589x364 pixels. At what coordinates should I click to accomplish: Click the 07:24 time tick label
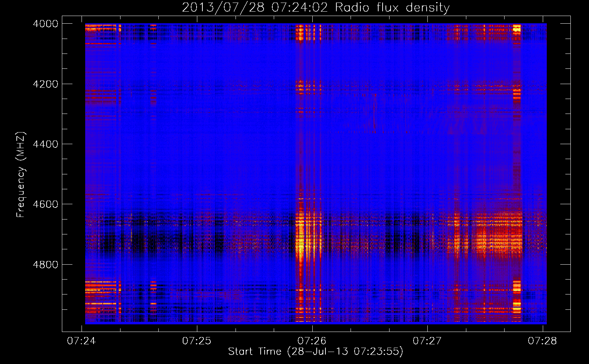tap(82, 341)
